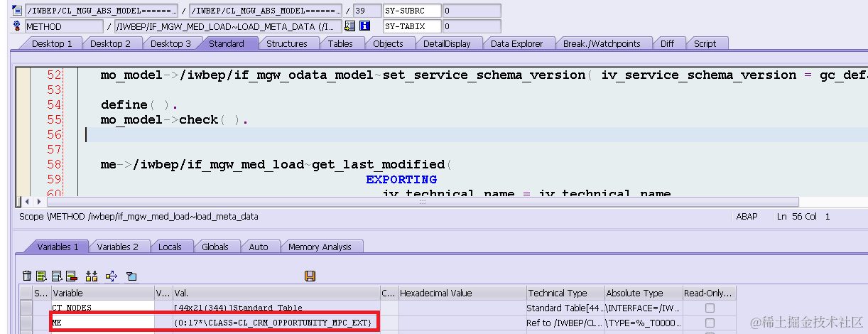Click the row selector for ME row
This screenshot has height=334, width=868.
coord(26,323)
